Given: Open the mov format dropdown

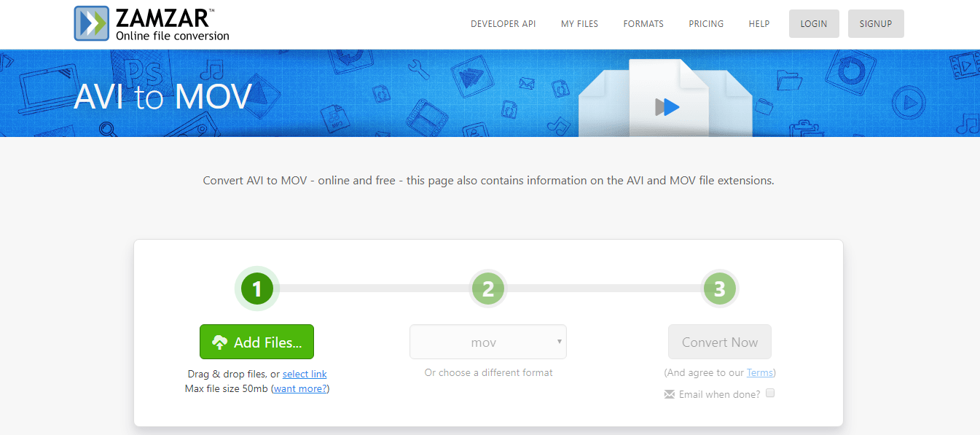Looking at the screenshot, I should pyautogui.click(x=488, y=342).
